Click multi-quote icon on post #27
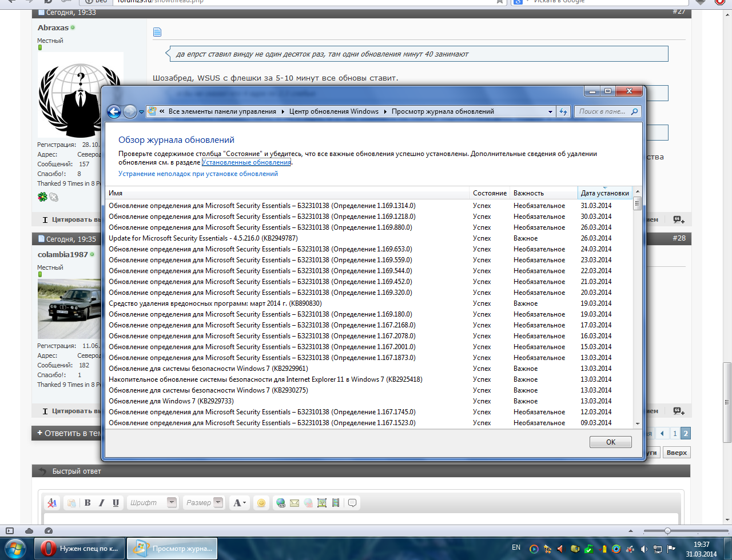Image resolution: width=732 pixels, height=560 pixels. 678,219
